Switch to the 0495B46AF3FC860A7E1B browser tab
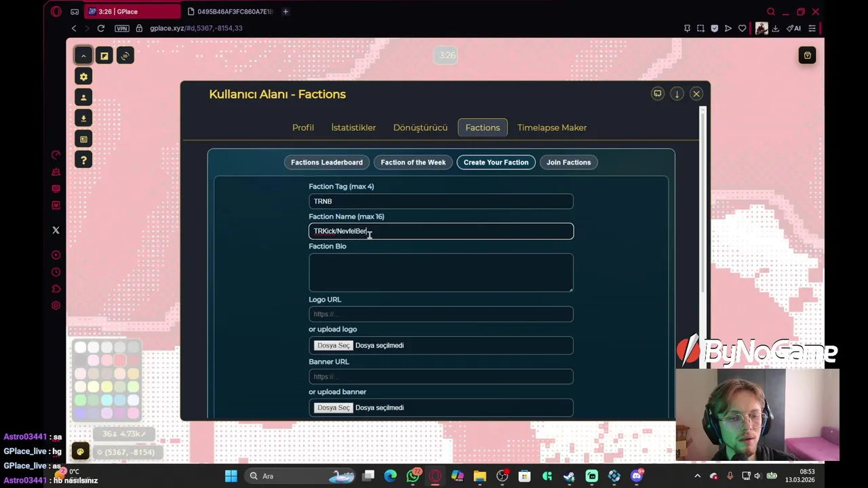 pos(229,12)
